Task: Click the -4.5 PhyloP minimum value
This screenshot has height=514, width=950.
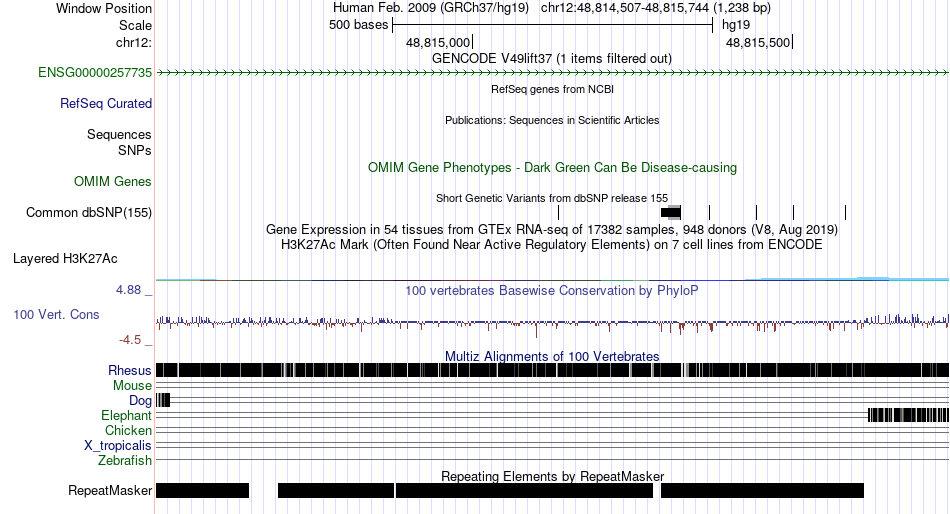Action: click(130, 340)
